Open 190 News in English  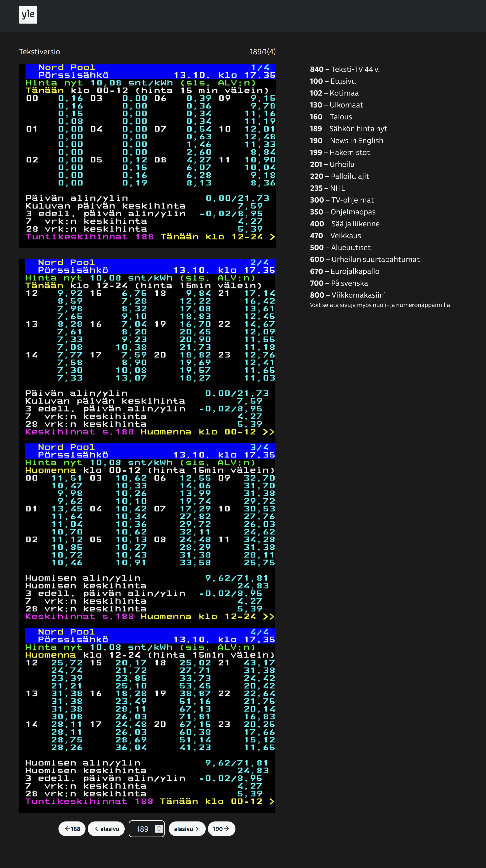[x=346, y=141]
